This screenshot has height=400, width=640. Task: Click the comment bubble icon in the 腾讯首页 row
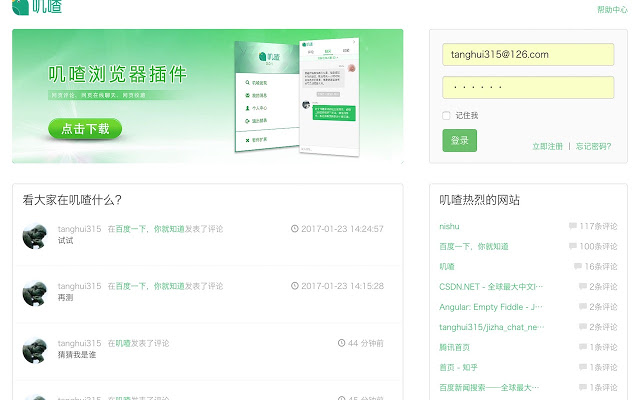(x=583, y=347)
